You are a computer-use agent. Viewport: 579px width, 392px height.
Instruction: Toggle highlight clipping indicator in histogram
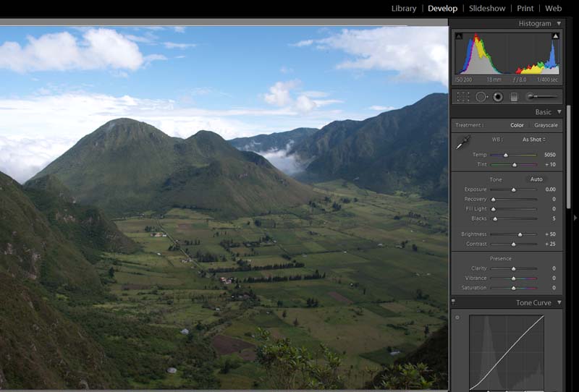tap(555, 36)
